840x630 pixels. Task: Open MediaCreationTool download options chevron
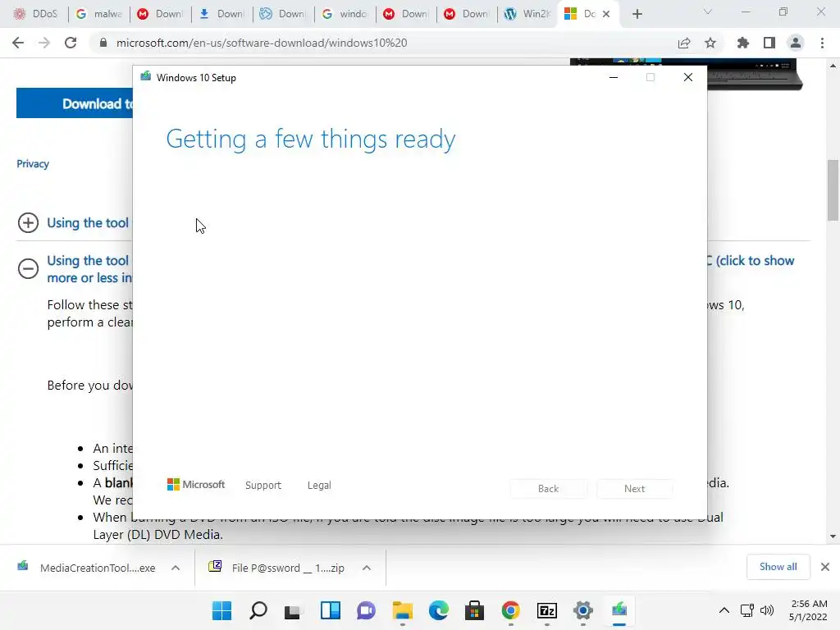point(176,568)
